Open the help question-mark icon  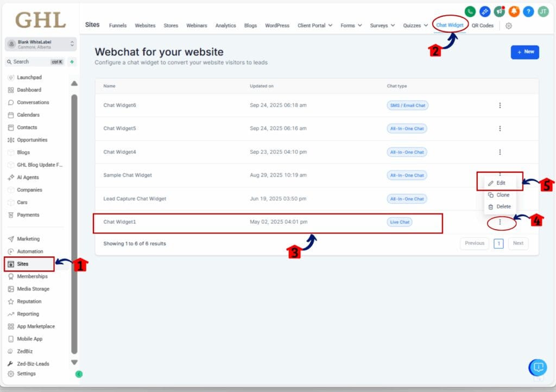tap(528, 10)
